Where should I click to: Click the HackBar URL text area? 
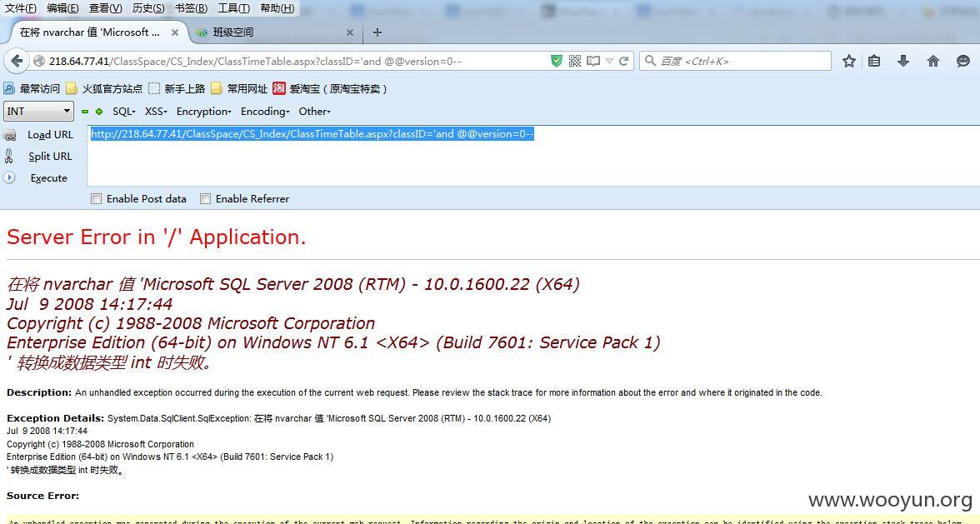[533, 156]
